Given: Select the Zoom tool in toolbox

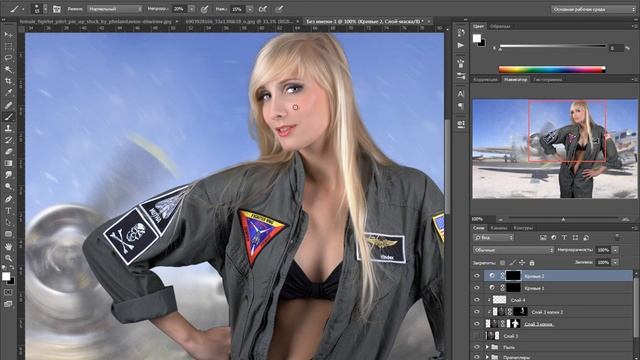Looking at the screenshot, I should pyautogui.click(x=8, y=258).
